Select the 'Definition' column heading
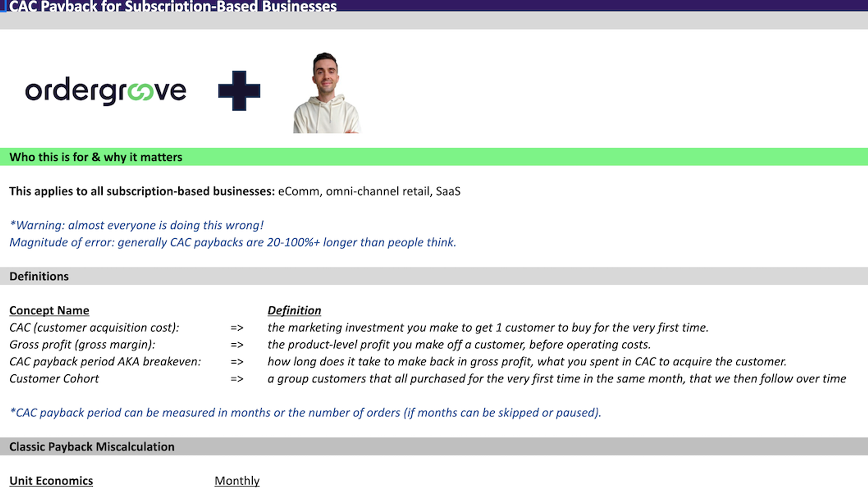This screenshot has width=868, height=488. coord(294,310)
